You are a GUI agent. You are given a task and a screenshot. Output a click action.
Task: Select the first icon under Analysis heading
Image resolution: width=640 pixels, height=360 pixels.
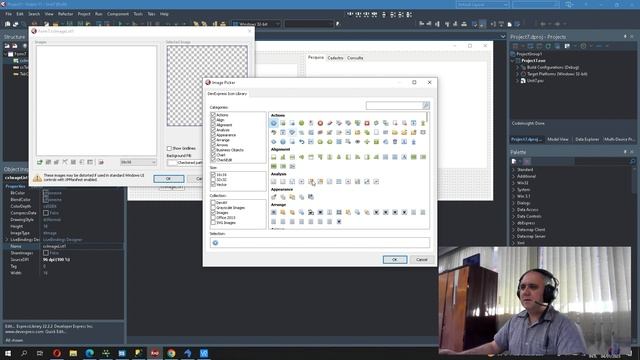(273, 181)
